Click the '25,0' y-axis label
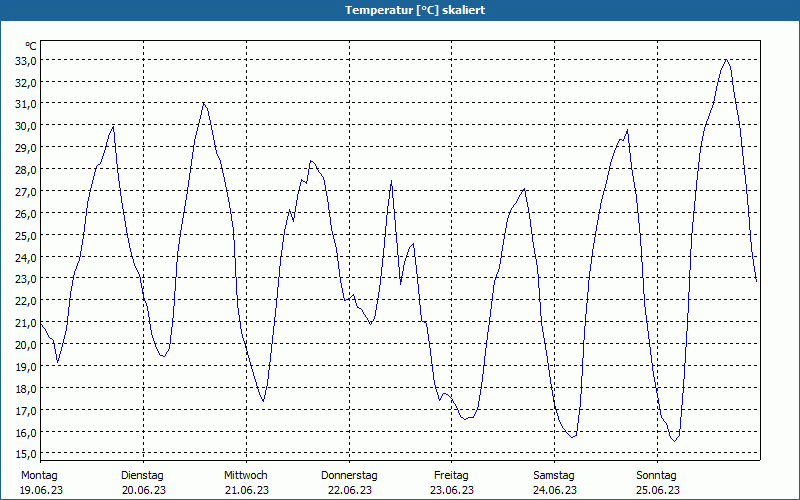This screenshot has width=800, height=500. click(26, 236)
